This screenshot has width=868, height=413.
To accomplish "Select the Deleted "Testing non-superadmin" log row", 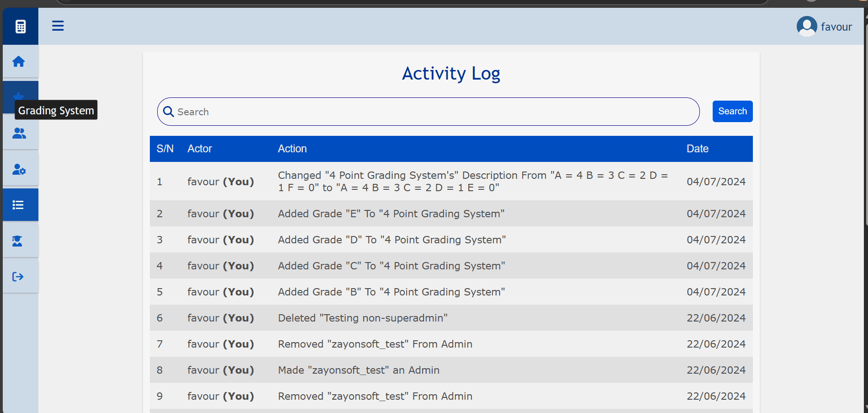I will (363, 318).
